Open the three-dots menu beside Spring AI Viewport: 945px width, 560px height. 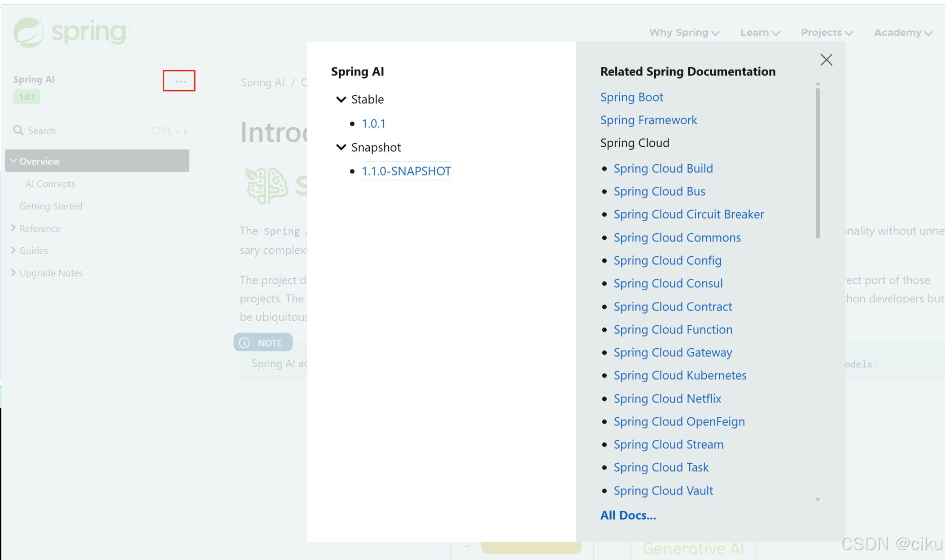[x=181, y=81]
